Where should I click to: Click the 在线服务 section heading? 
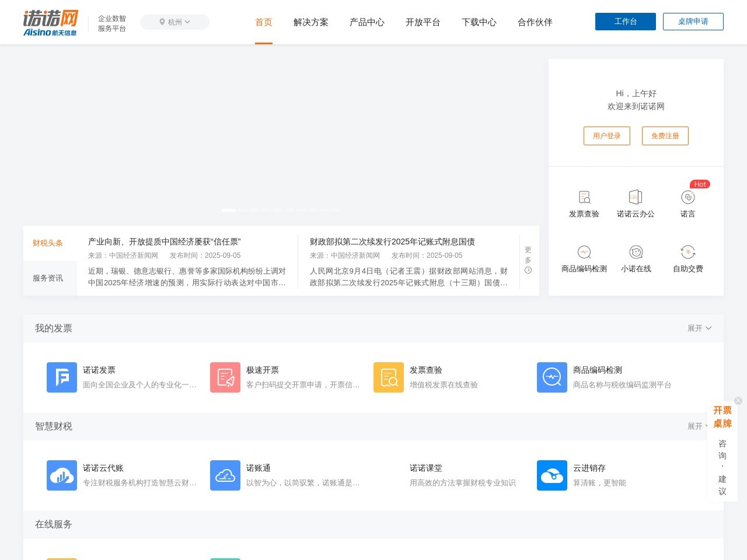tap(54, 524)
